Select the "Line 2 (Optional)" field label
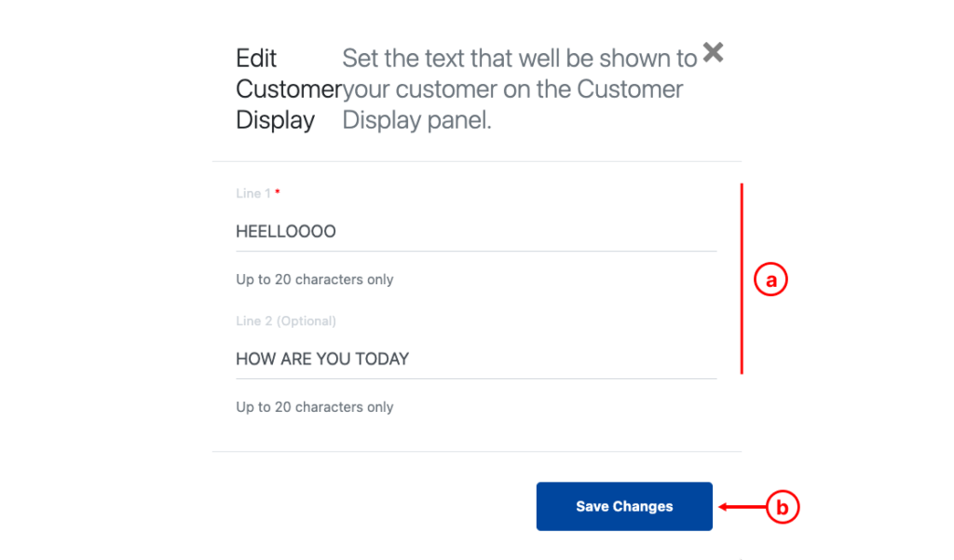Viewport: 954px width, 560px height. tap(286, 321)
